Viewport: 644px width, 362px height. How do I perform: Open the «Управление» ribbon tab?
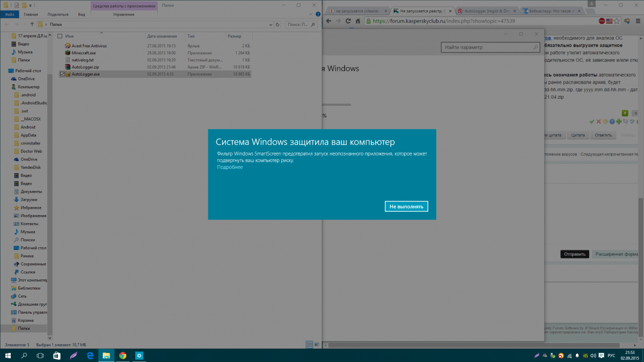pyautogui.click(x=123, y=14)
